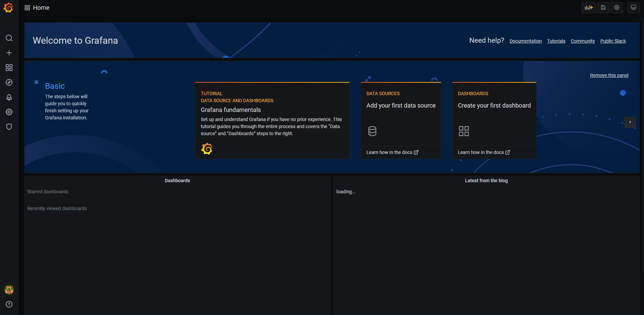
Task: Click the Starred dashboards heading
Action: click(48, 192)
